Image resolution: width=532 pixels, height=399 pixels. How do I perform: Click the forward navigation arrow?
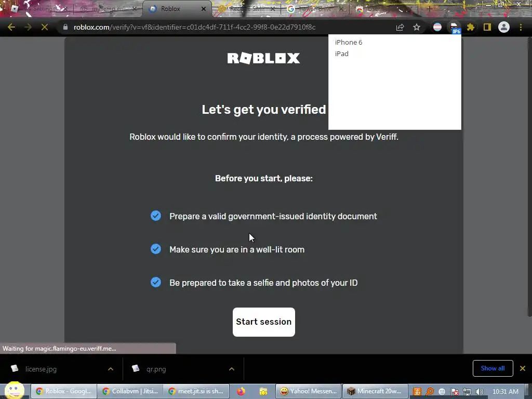pos(28,27)
